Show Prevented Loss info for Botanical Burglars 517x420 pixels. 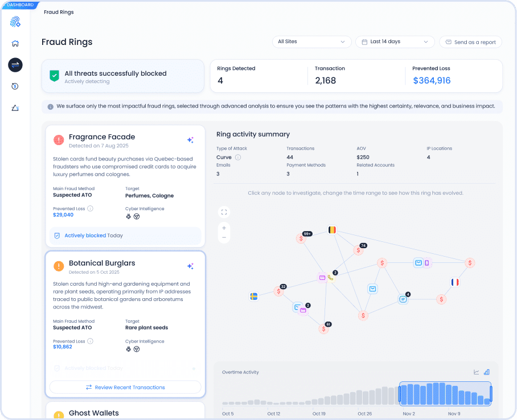click(90, 341)
